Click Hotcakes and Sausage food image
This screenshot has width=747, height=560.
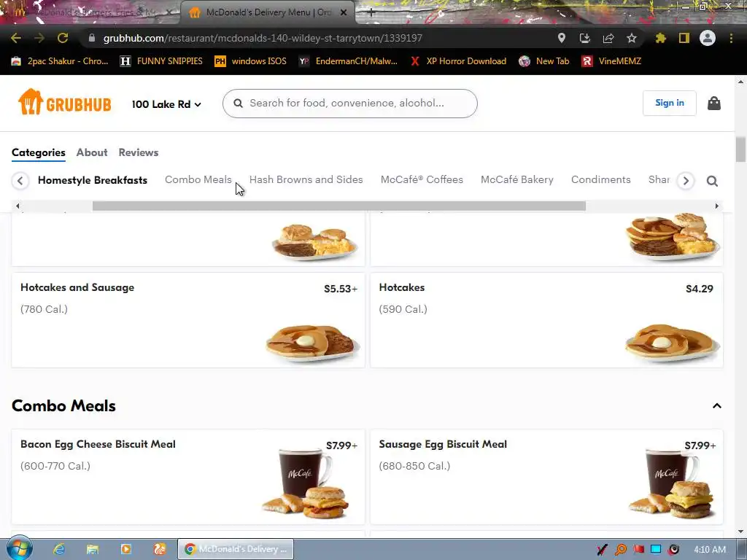tap(313, 343)
